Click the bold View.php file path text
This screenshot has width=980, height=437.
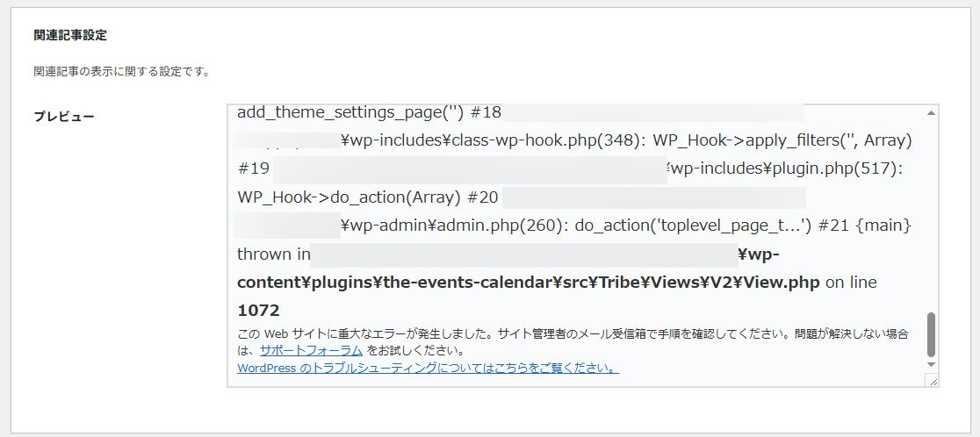pos(529,283)
